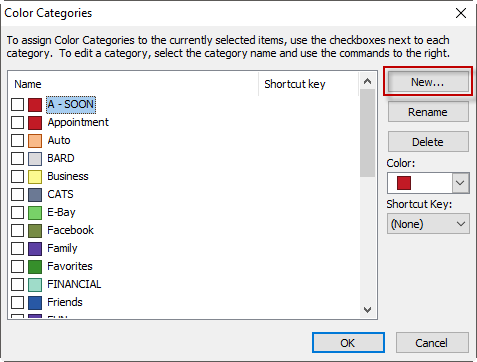
Task: Click the yellow Business color swatch
Action: click(x=35, y=176)
